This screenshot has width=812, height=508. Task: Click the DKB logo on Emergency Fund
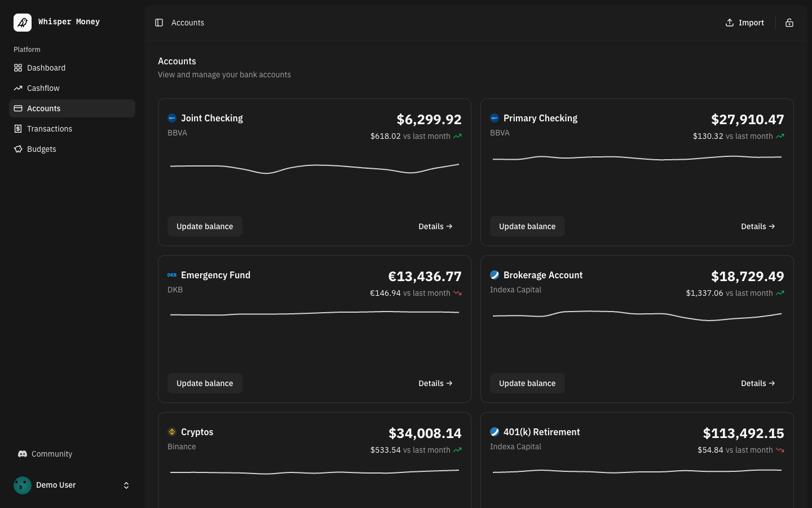[x=172, y=275]
